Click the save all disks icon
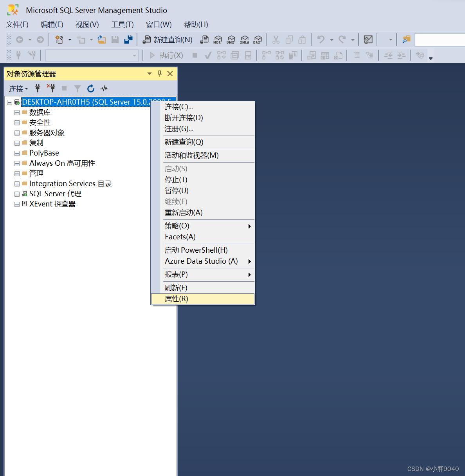The image size is (465, 476). coord(128,40)
